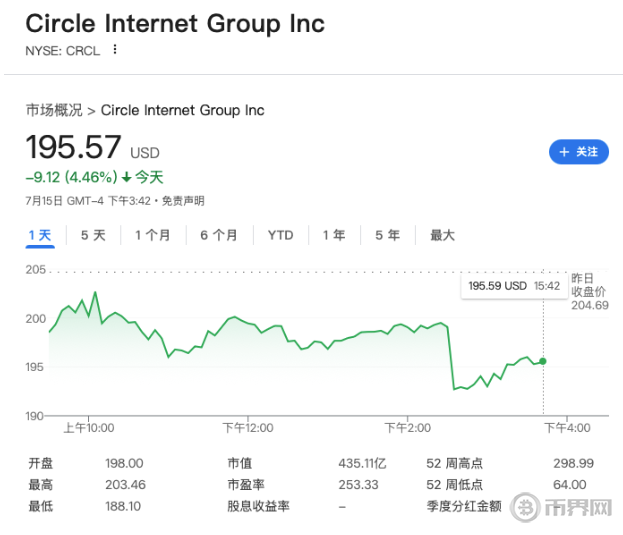Open the 市场概况 breadcrumb link

click(x=54, y=110)
